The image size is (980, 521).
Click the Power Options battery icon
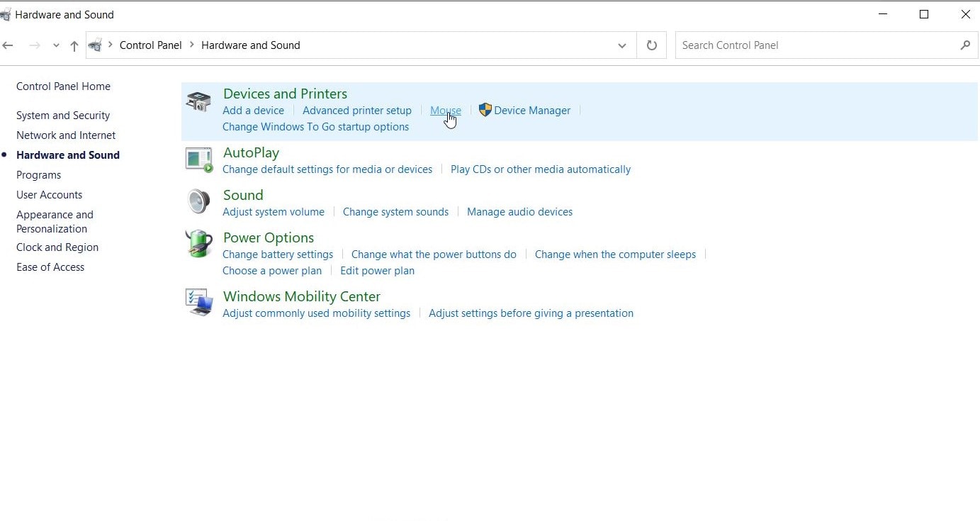[x=199, y=244]
